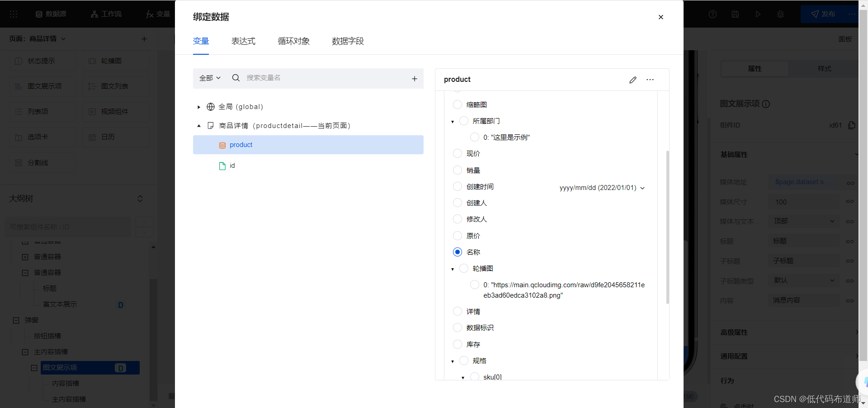Click the search magnifier icon
868x408 pixels.
point(236,78)
